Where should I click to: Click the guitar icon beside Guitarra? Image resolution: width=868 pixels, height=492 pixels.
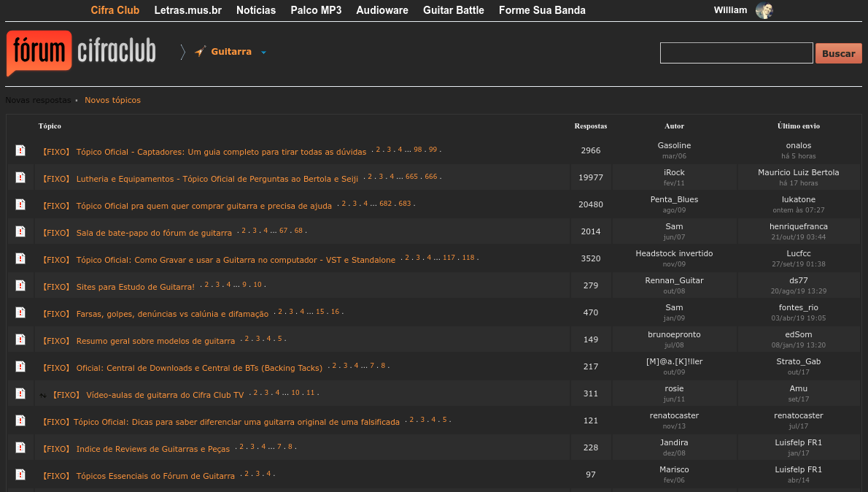200,52
